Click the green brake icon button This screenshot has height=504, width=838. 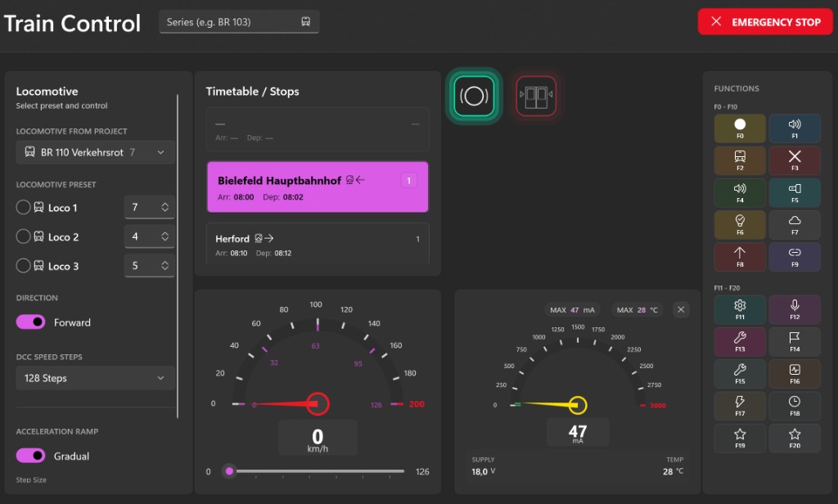click(x=474, y=97)
